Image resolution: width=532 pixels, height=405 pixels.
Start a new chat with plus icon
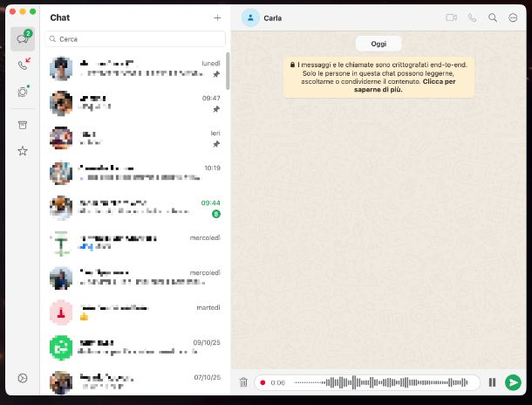tap(217, 17)
